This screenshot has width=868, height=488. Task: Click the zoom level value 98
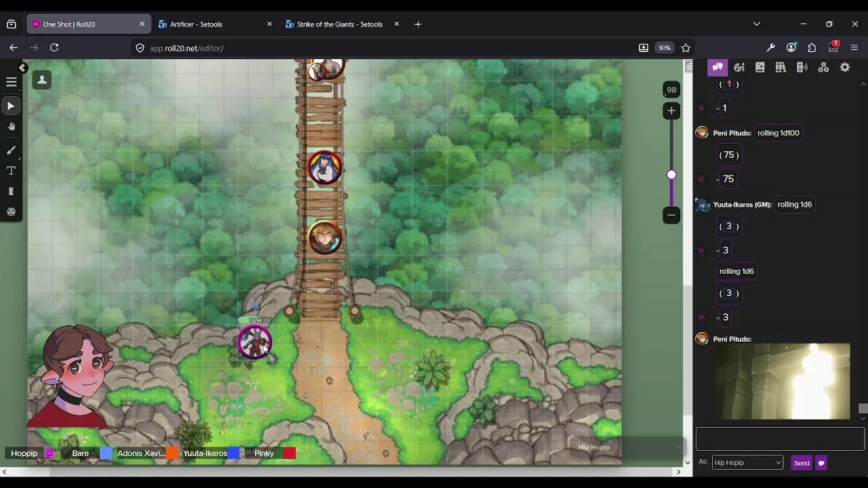671,89
